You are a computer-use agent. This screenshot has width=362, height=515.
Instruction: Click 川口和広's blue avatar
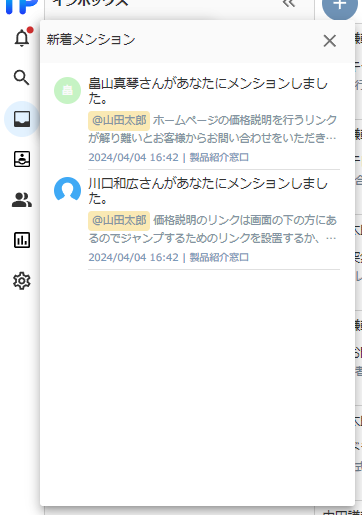point(67,190)
